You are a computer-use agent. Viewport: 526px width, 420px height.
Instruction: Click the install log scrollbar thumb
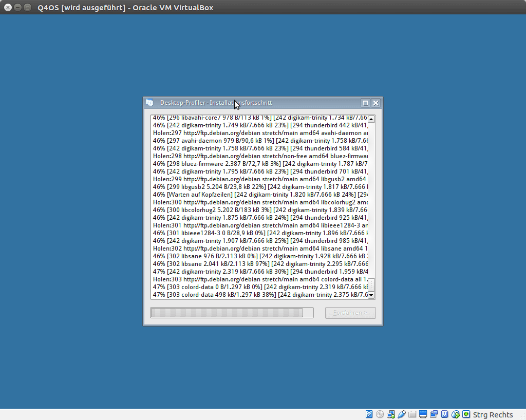click(x=371, y=284)
